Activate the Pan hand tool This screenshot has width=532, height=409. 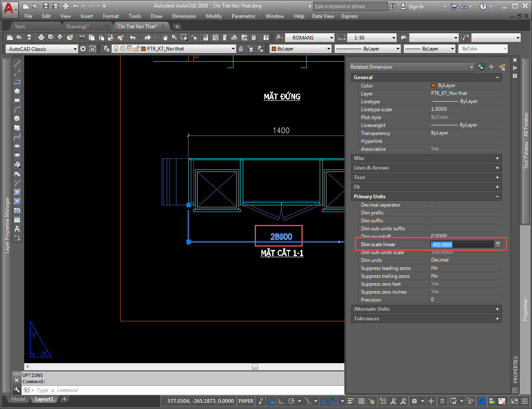[165, 37]
